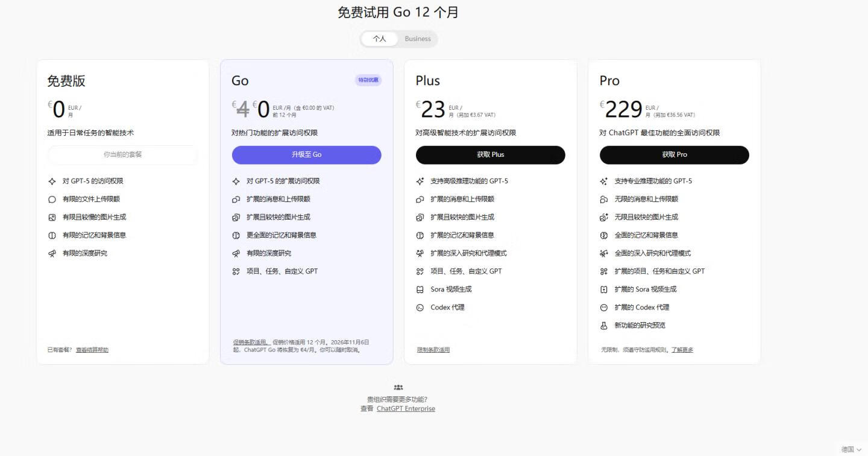Select the 个人 (Personal) plans toggle

tap(379, 39)
